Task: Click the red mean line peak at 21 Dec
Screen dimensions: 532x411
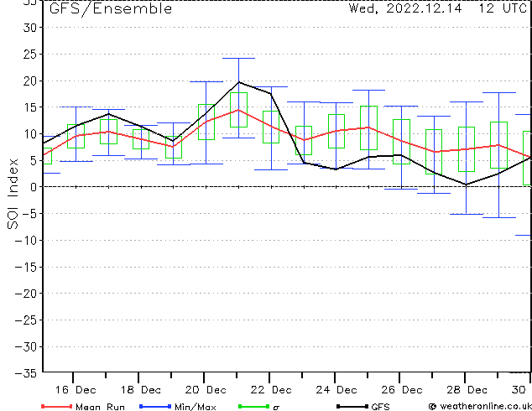Action: (238, 110)
